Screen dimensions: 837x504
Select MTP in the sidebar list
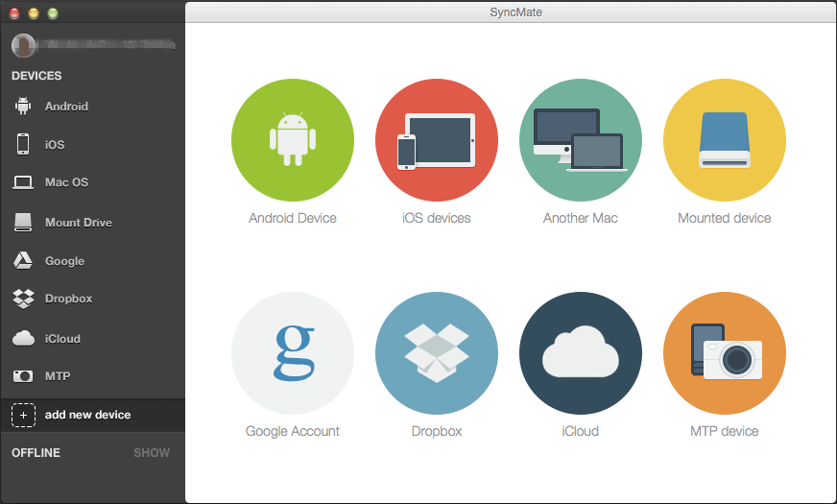coord(58,376)
